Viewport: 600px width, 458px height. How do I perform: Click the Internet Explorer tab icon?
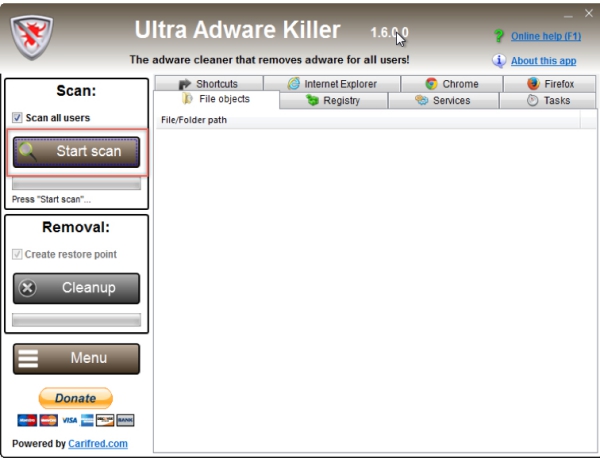[x=294, y=83]
